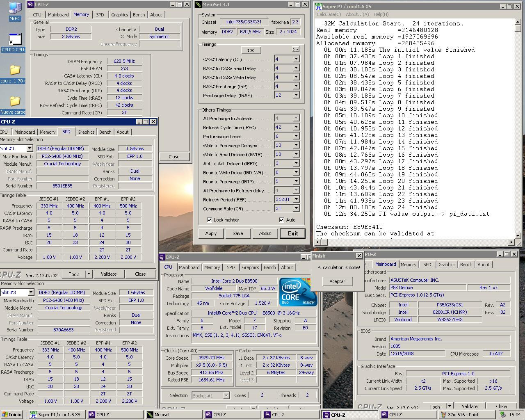
Task: Click the DRAM Frequency 620.5 MHz field
Action: [x=124, y=61]
